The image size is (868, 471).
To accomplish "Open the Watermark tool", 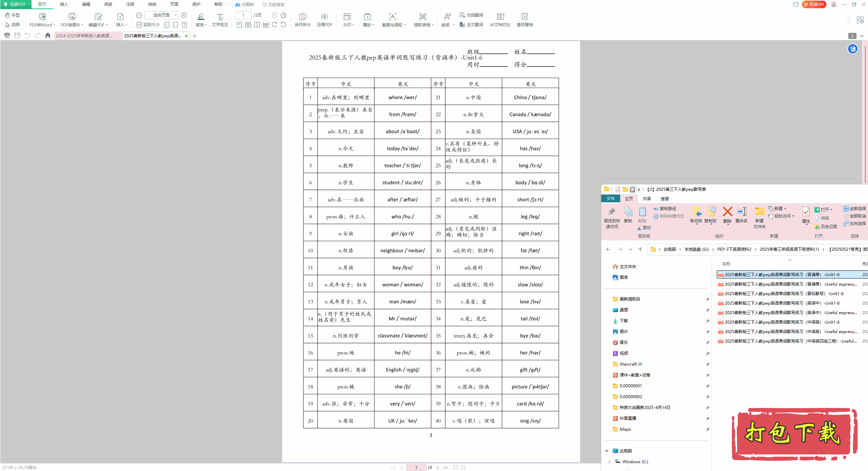I will (x=348, y=20).
